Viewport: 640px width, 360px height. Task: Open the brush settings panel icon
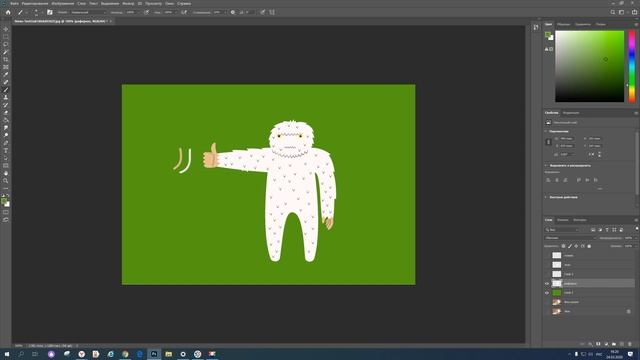50,12
